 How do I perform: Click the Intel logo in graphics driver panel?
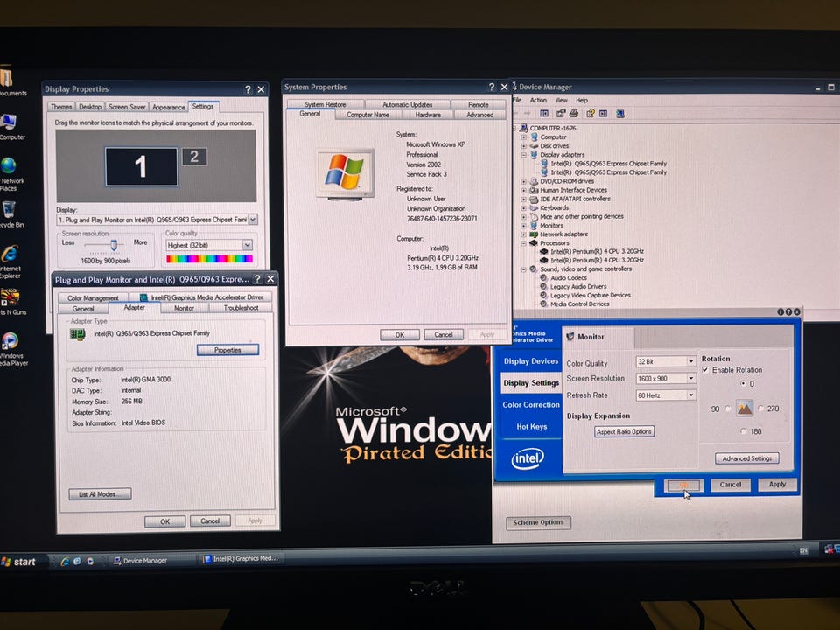click(x=528, y=458)
